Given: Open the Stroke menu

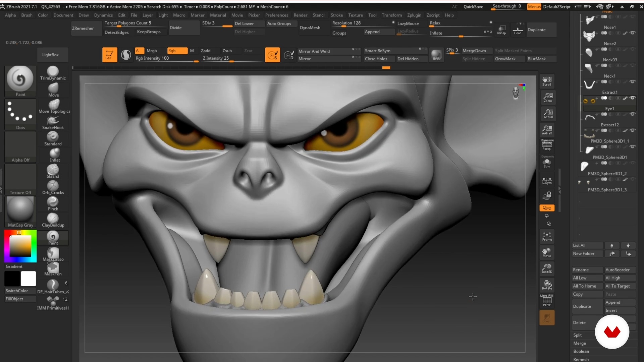Looking at the screenshot, I should coord(337,15).
